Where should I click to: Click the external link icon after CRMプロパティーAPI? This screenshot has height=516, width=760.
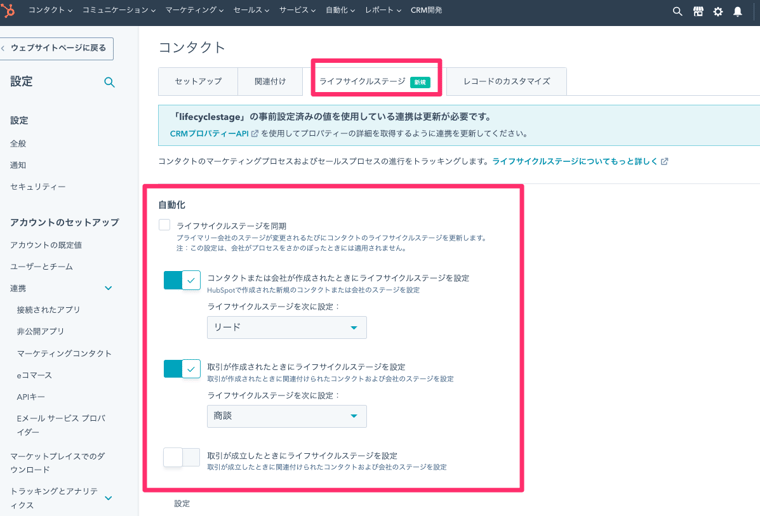[254, 133]
